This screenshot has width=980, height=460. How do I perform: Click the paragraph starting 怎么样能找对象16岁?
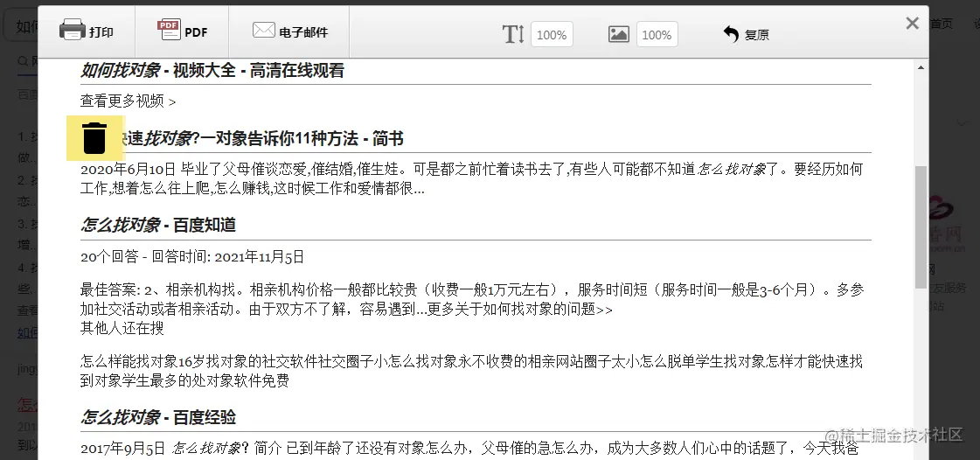click(x=472, y=371)
